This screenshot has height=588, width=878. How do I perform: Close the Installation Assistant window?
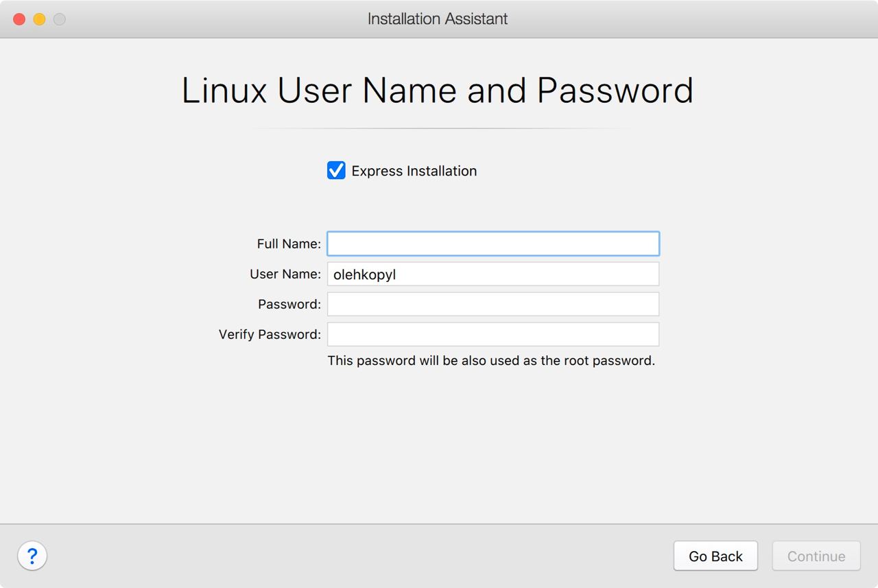point(19,19)
